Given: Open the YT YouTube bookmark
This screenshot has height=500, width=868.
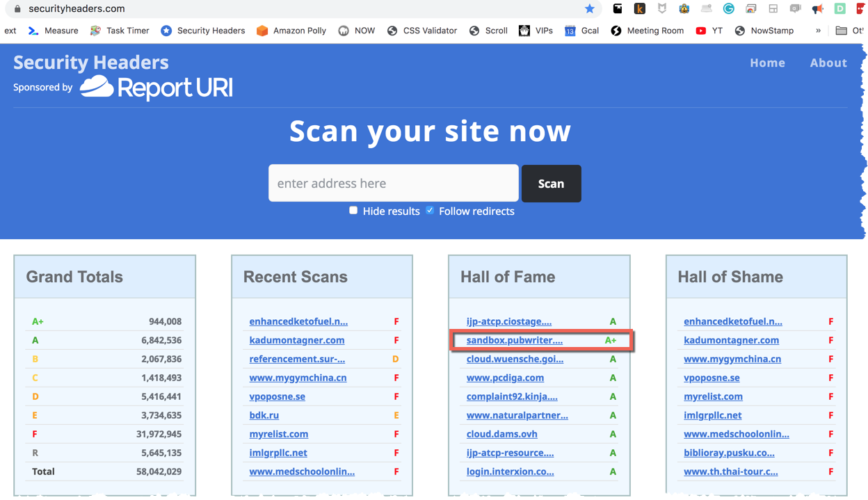Looking at the screenshot, I should 709,31.
